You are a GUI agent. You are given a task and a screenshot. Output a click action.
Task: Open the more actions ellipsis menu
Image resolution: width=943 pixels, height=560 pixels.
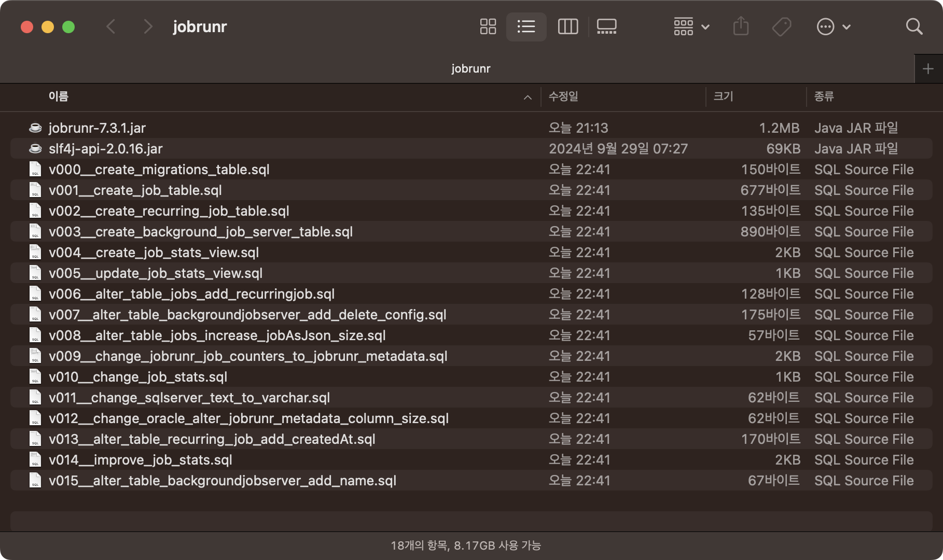coord(833,26)
